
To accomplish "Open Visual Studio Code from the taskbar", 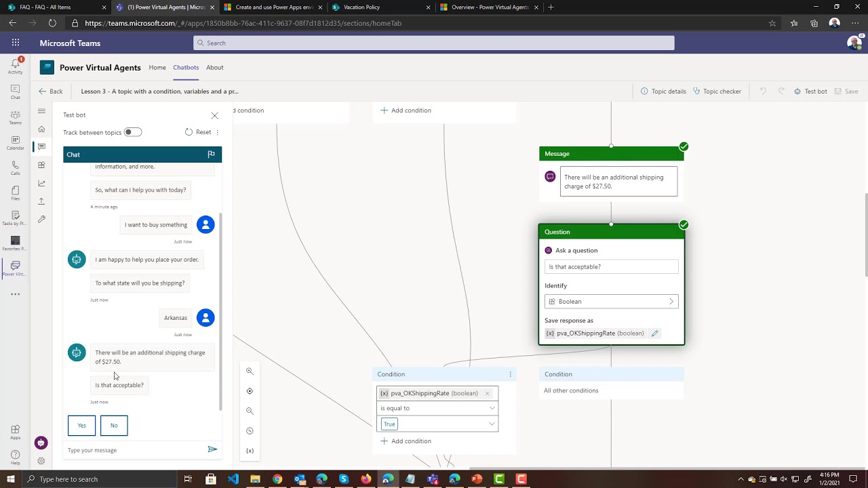I will (233, 479).
